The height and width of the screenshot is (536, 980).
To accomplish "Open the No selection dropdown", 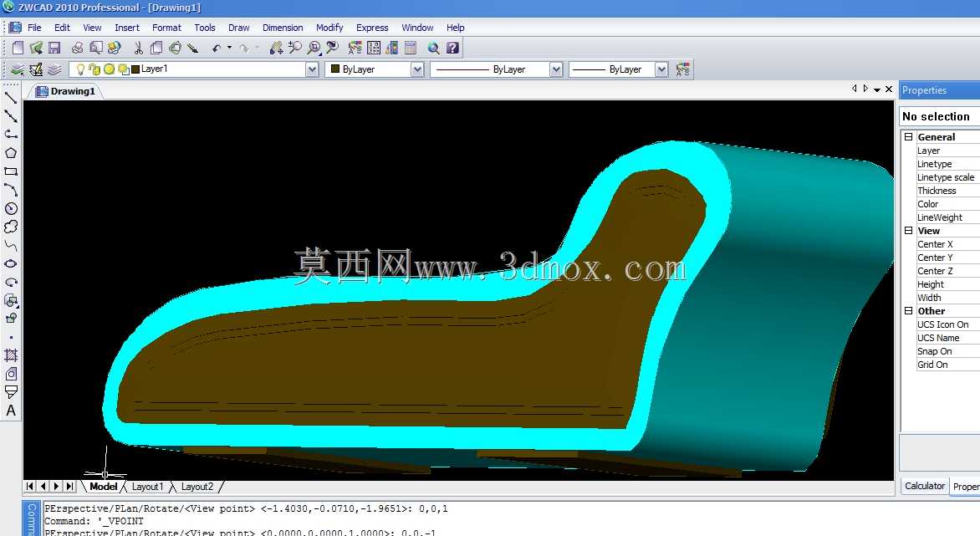I will [x=940, y=116].
